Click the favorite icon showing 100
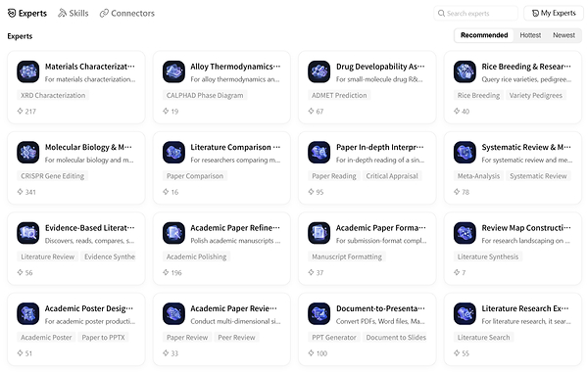 tap(312, 352)
